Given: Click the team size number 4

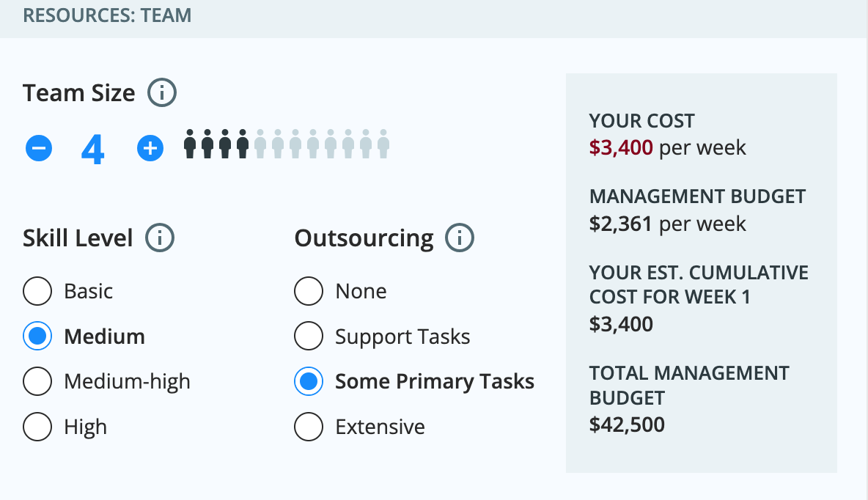Looking at the screenshot, I should point(94,147).
